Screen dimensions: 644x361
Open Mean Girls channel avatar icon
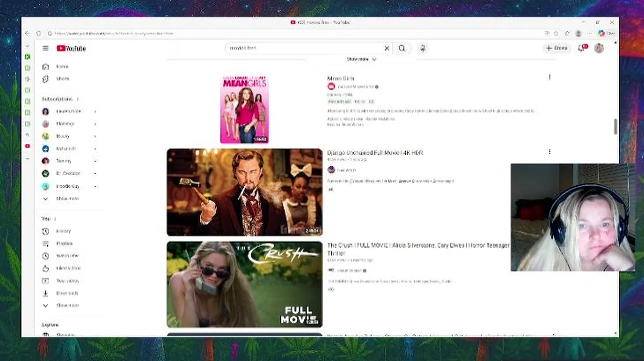coord(331,87)
